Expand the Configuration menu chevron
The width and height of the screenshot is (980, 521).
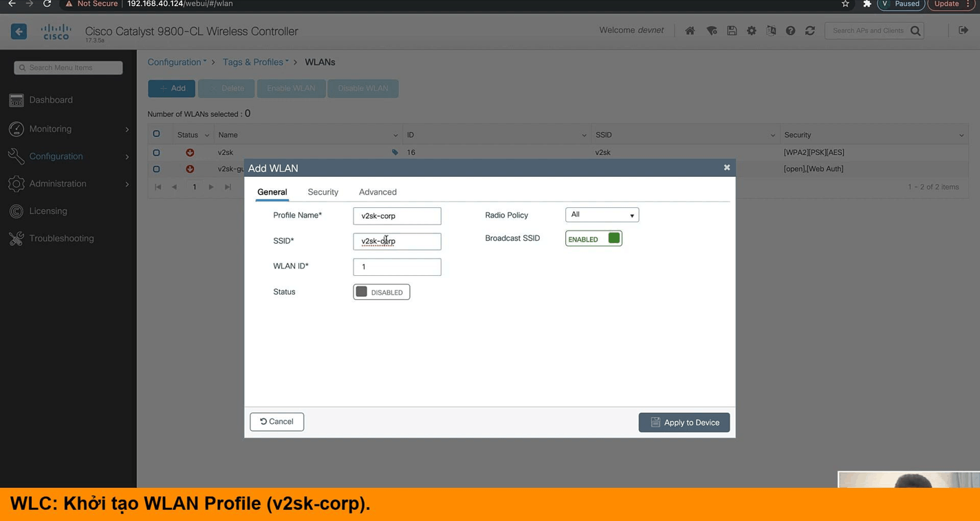[127, 157]
